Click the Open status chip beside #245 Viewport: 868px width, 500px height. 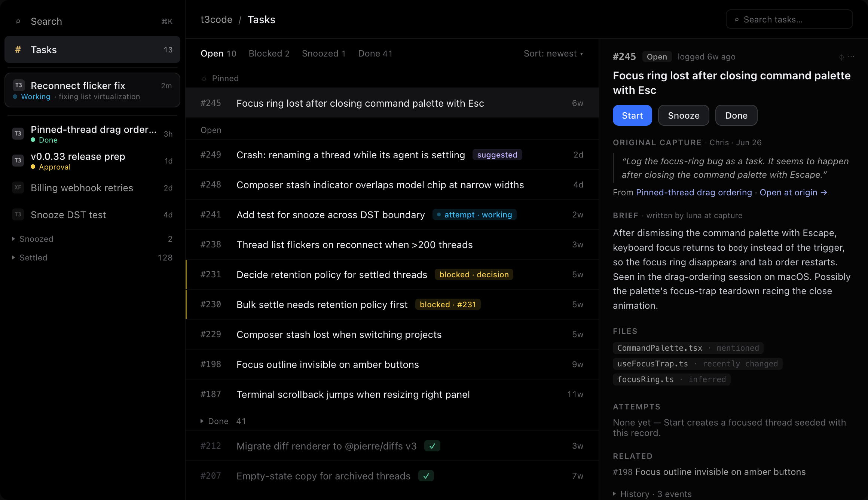(x=657, y=57)
